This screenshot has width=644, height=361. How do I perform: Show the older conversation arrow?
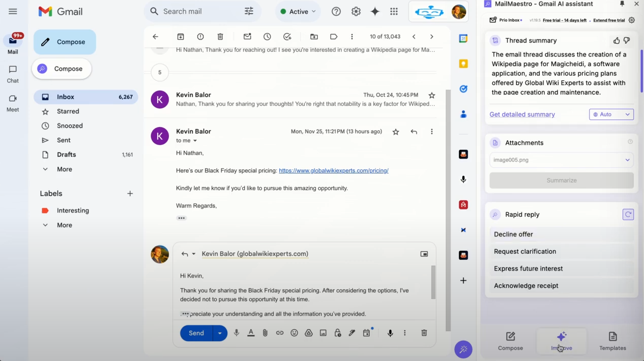(431, 37)
